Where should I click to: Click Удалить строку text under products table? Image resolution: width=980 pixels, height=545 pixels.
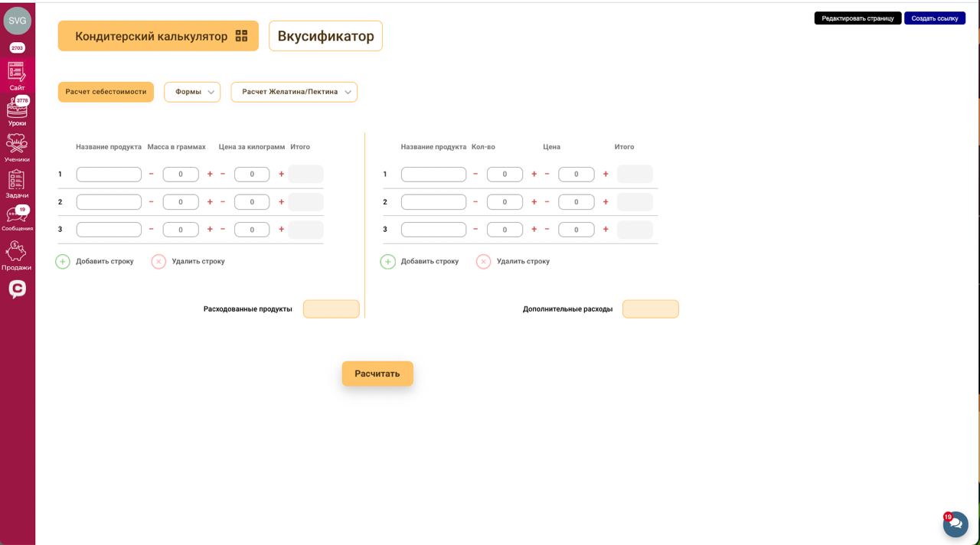[198, 262]
